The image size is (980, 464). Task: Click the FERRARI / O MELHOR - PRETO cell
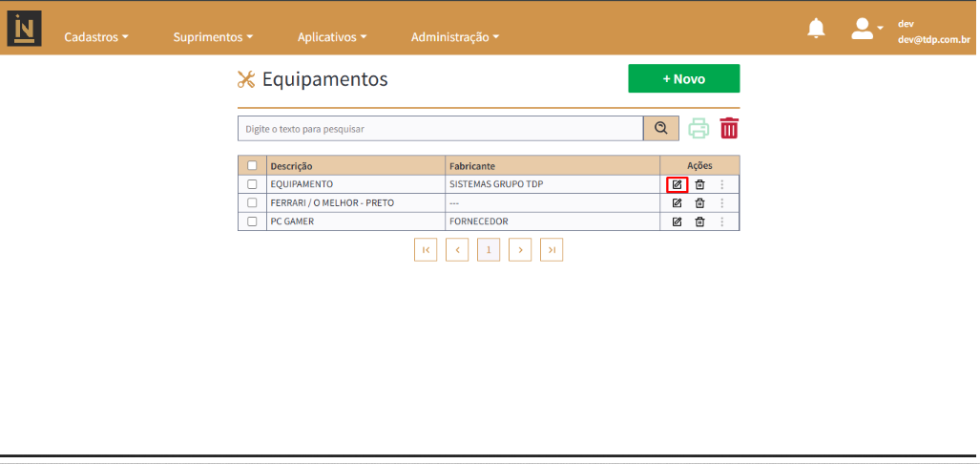click(356, 203)
